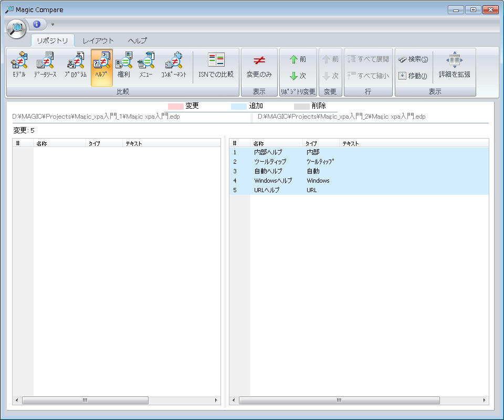Click right pane scrollbar left arrow
This screenshot has width=504, height=420.
(x=234, y=401)
